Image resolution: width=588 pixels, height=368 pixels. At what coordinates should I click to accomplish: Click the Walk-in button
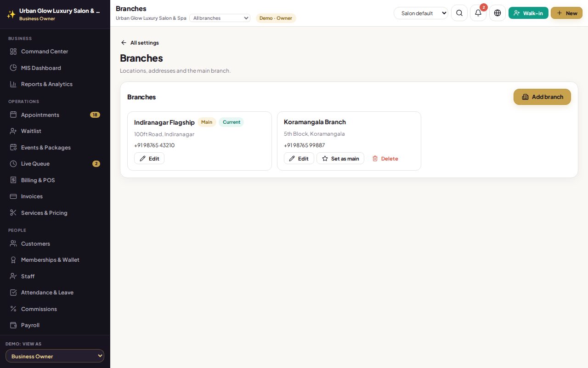(528, 13)
